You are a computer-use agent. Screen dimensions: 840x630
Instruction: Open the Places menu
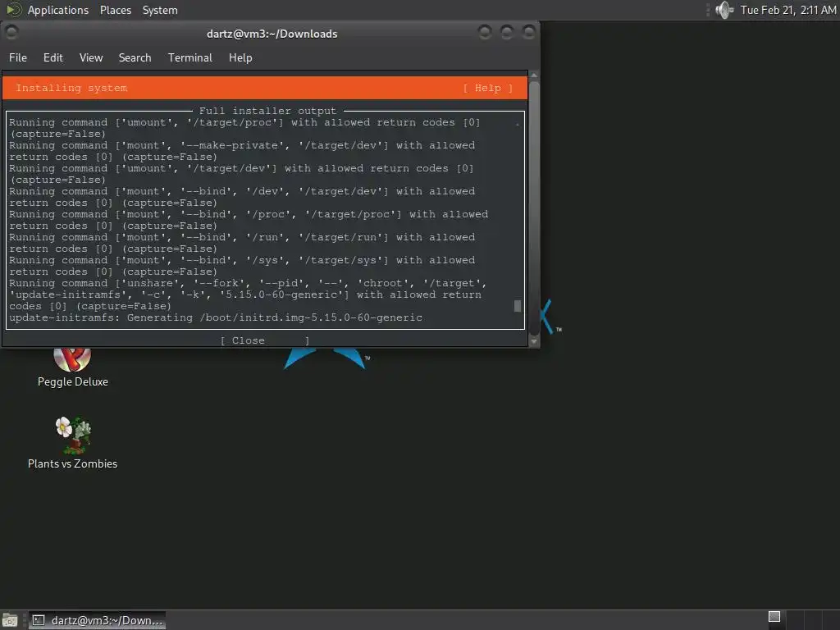click(115, 10)
